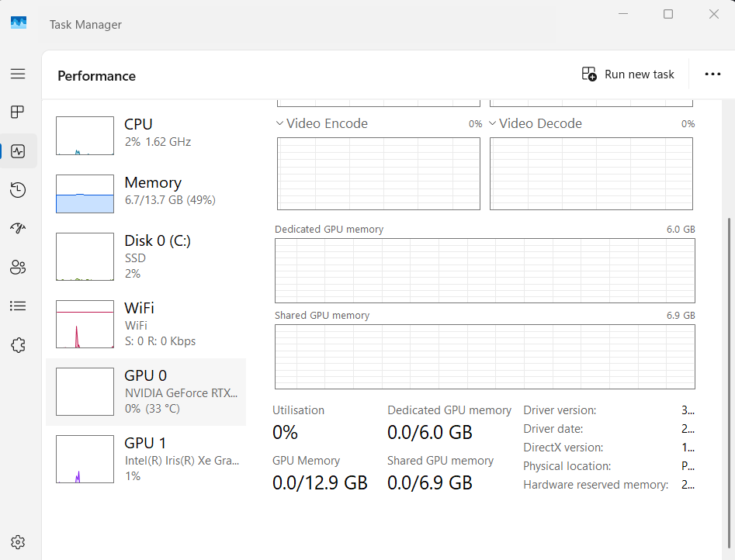This screenshot has height=560, width=735.
Task: Open the hamburger navigation menu
Action: 18,74
